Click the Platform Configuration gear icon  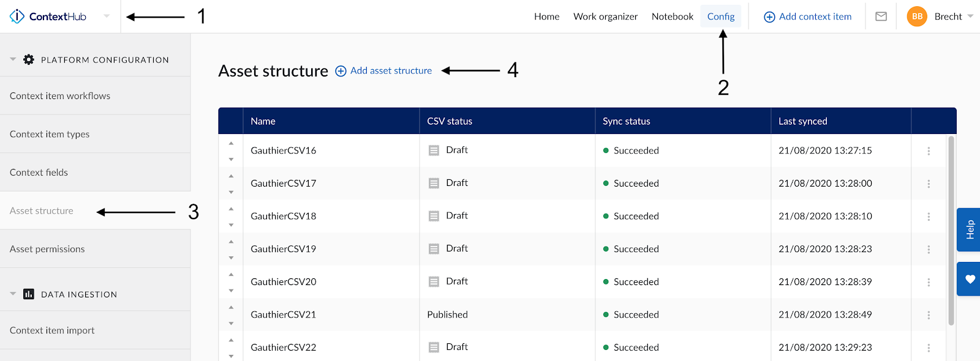pos(29,59)
